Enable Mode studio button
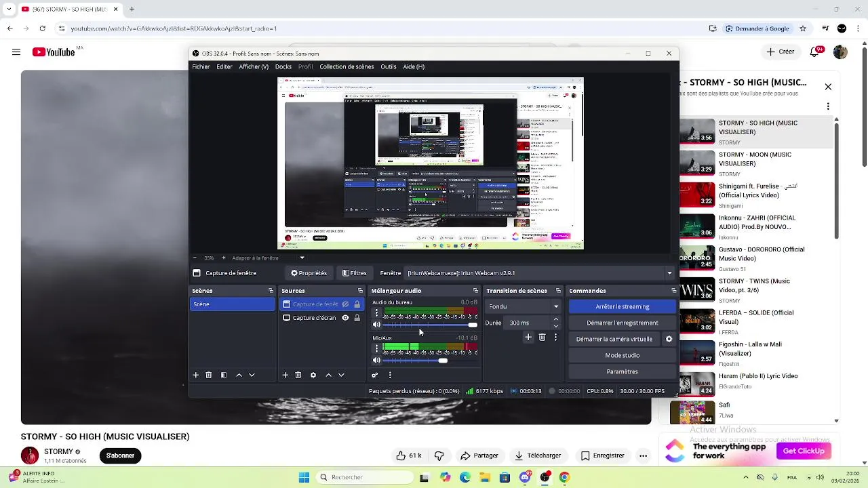The image size is (868, 488). [x=623, y=355]
